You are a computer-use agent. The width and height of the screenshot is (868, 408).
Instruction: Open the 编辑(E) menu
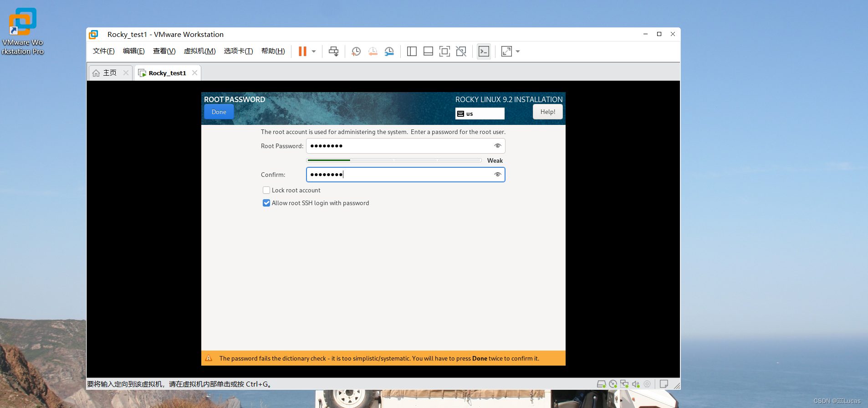[x=134, y=51]
